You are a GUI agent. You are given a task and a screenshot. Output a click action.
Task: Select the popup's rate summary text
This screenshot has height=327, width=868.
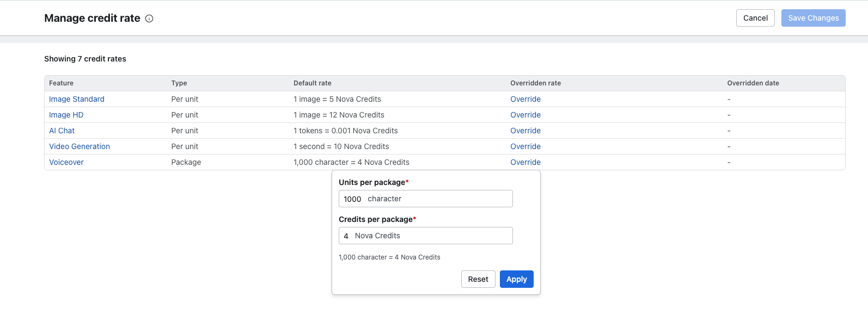pos(389,257)
